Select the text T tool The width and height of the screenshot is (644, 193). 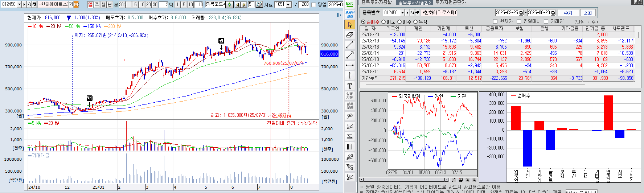[x=349, y=86]
